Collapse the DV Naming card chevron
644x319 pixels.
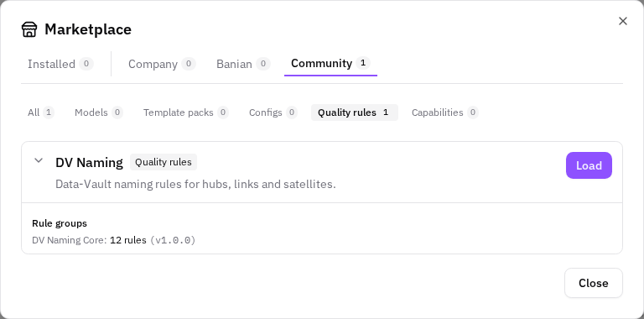click(39, 160)
